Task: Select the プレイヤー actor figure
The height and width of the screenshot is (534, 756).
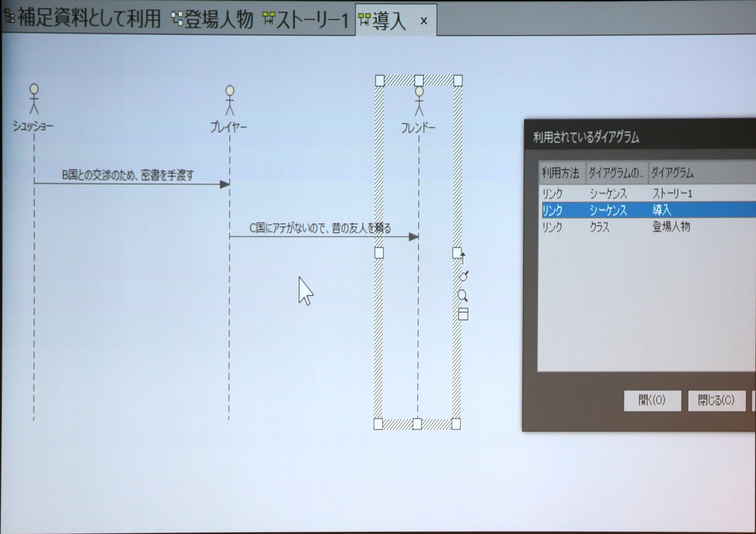Action: tap(229, 101)
